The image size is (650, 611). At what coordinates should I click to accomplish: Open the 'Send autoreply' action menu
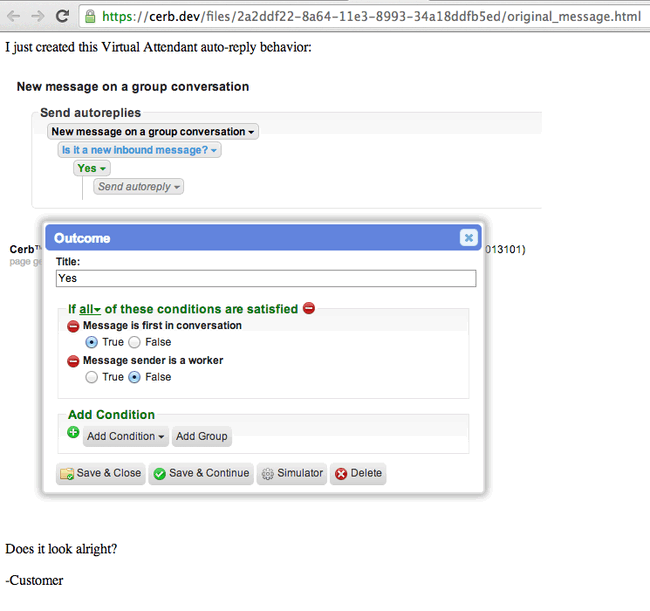coord(138,187)
